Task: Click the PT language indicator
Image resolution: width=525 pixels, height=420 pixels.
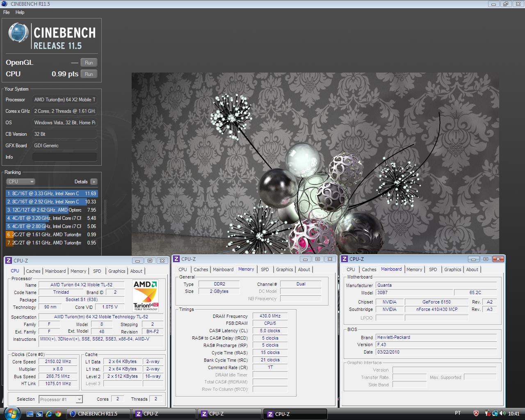Action: click(458, 413)
